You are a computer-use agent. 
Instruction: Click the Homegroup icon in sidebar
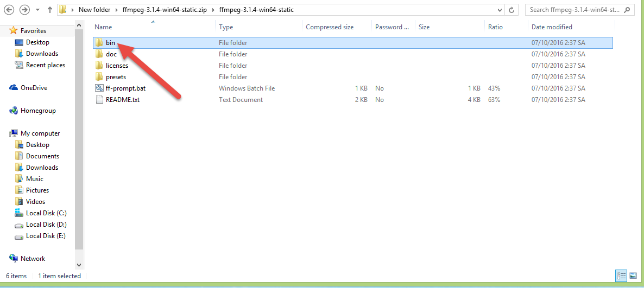point(14,111)
